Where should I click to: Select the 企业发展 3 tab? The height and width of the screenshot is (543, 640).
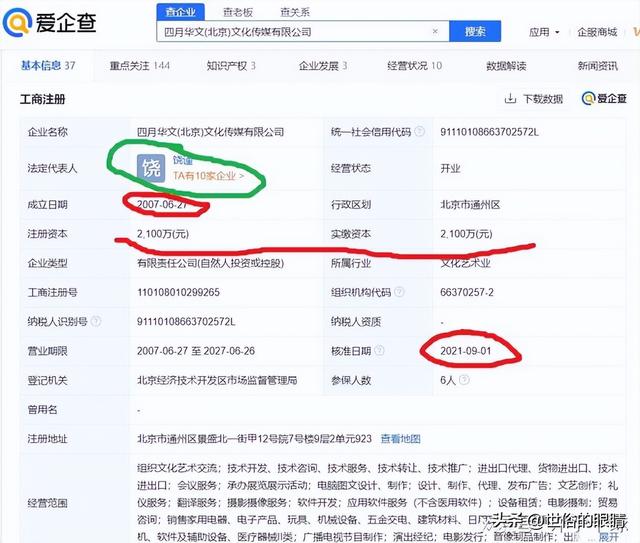click(323, 66)
